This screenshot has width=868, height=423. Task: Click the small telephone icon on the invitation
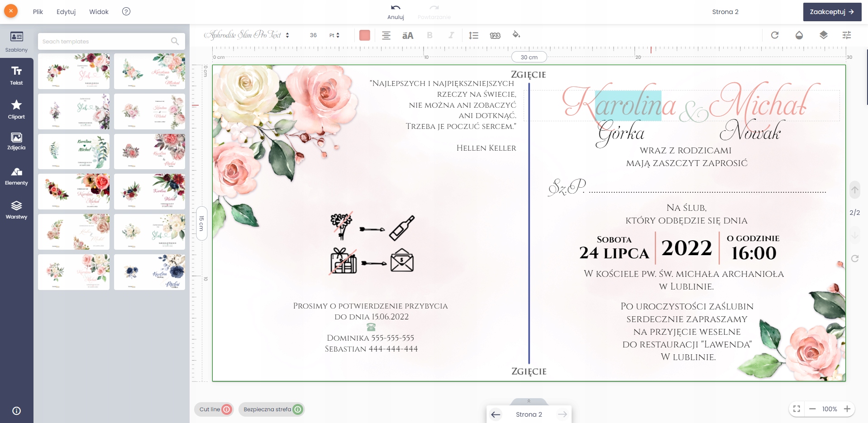point(371,327)
